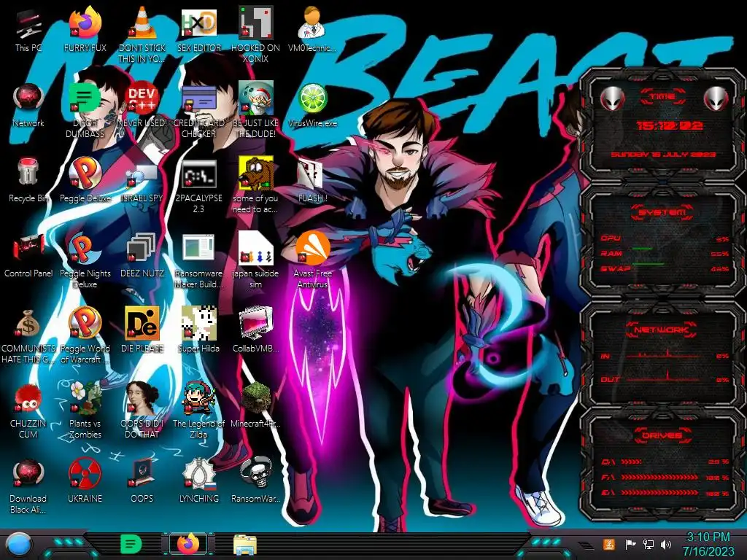Viewport: 747px width, 560px height.
Task: Select the ISRAEL SPY icon
Action: click(142, 176)
